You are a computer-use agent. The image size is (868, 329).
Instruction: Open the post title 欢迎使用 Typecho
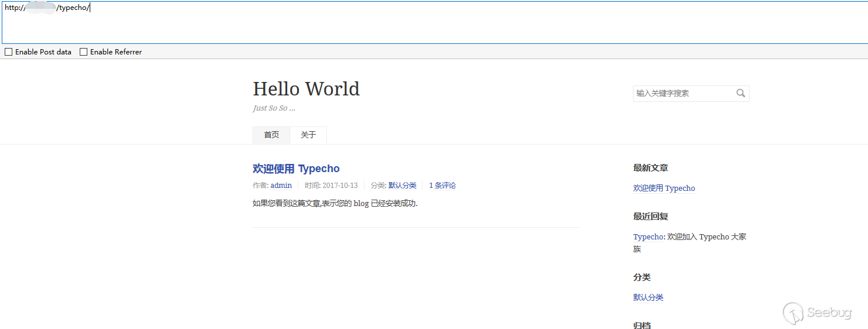pos(296,169)
